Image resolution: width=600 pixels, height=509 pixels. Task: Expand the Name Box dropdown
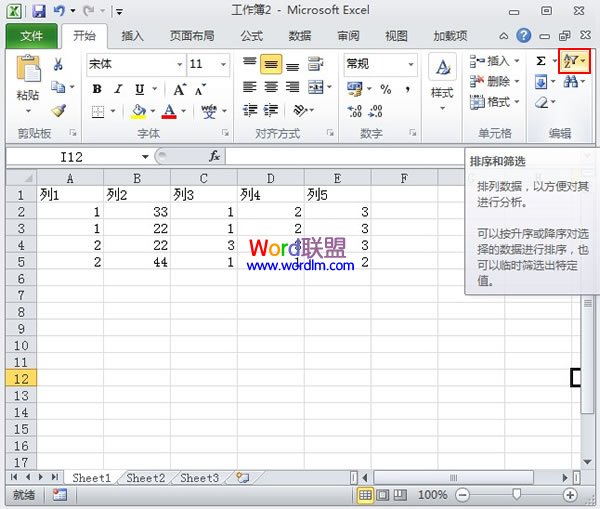[145, 157]
